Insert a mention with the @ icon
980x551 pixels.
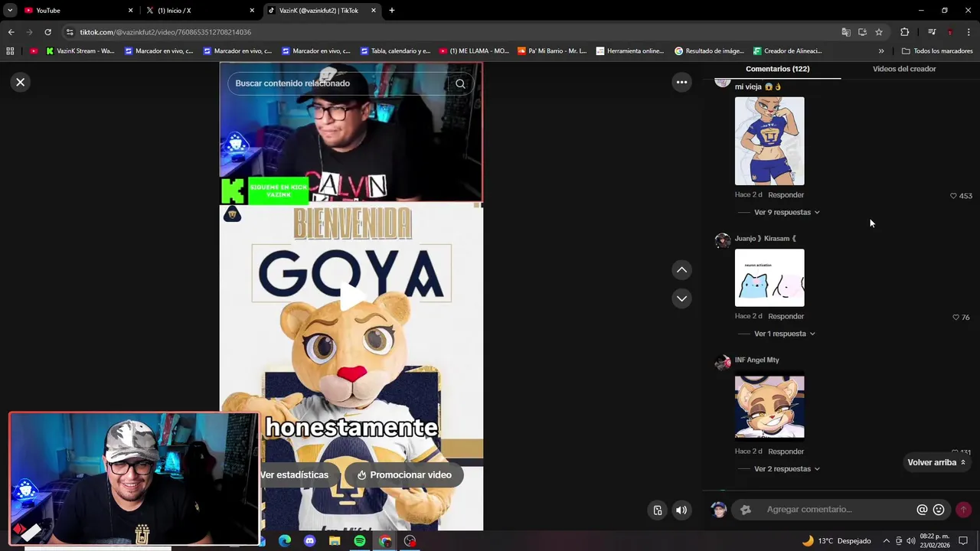coord(922,510)
